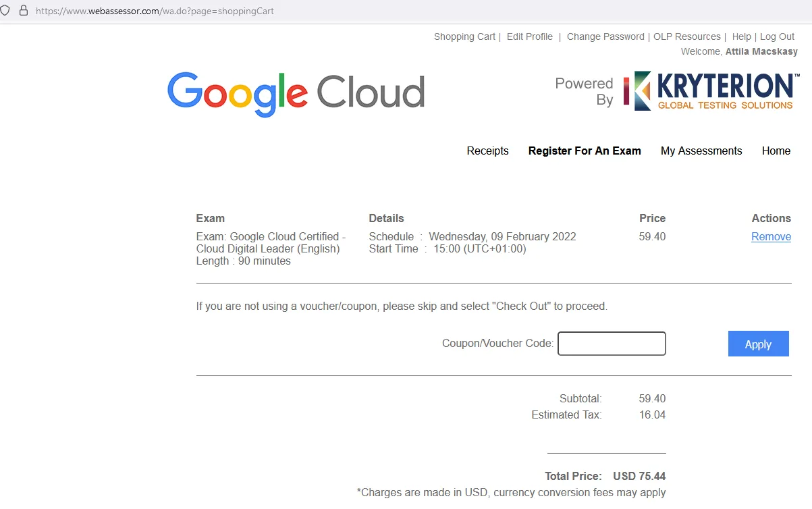Click Log Out
Image resolution: width=812 pixels, height=509 pixels.
pyautogui.click(x=777, y=36)
